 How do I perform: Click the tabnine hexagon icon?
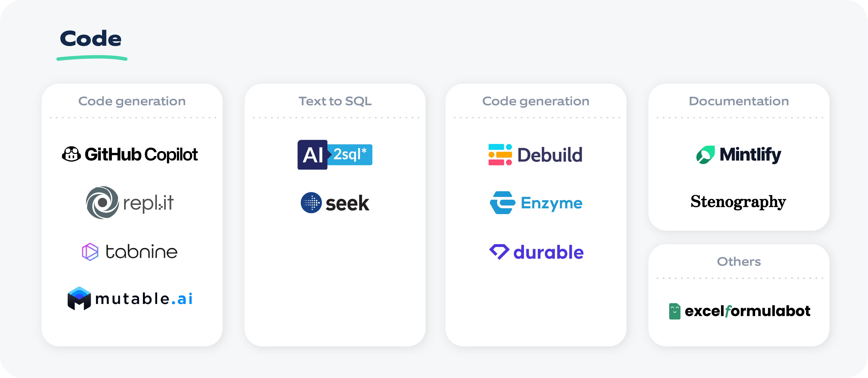pyautogui.click(x=90, y=252)
